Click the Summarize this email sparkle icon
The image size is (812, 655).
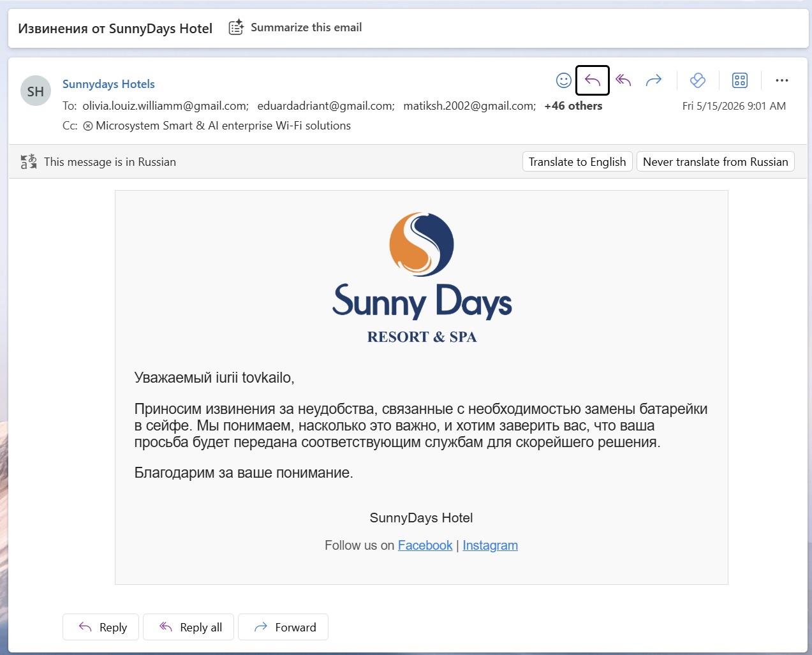[x=236, y=27]
